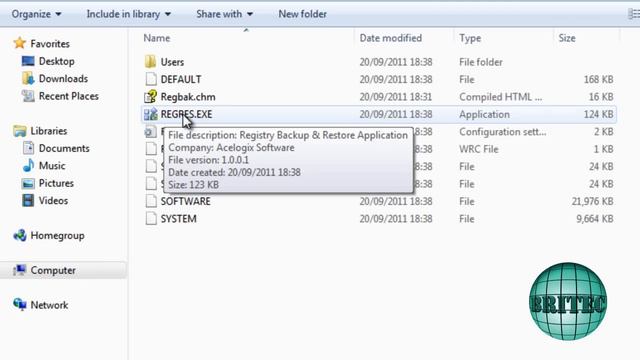Click the WRC File row icon
Screen dimensions: 640x360
point(151,149)
